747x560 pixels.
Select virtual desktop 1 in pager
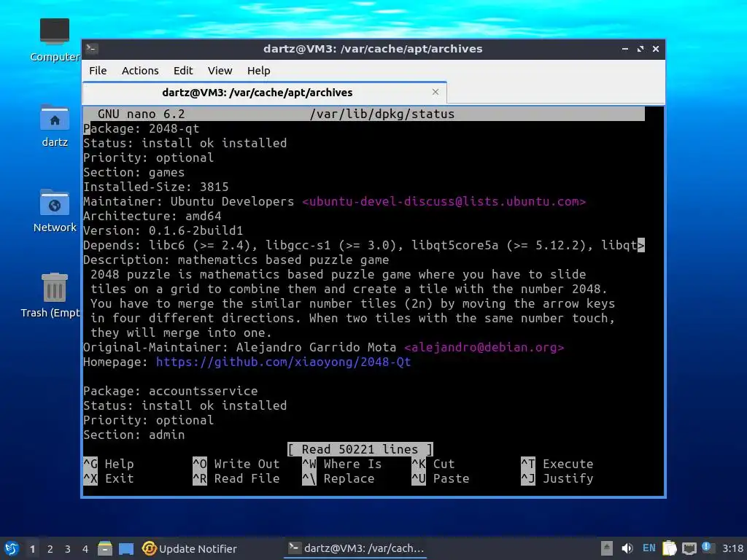click(x=32, y=549)
